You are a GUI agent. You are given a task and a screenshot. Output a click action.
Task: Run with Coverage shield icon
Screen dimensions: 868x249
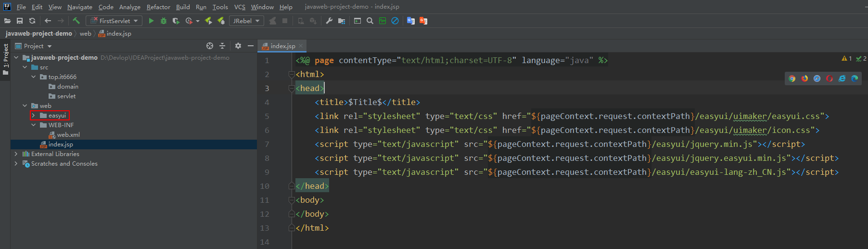(176, 21)
